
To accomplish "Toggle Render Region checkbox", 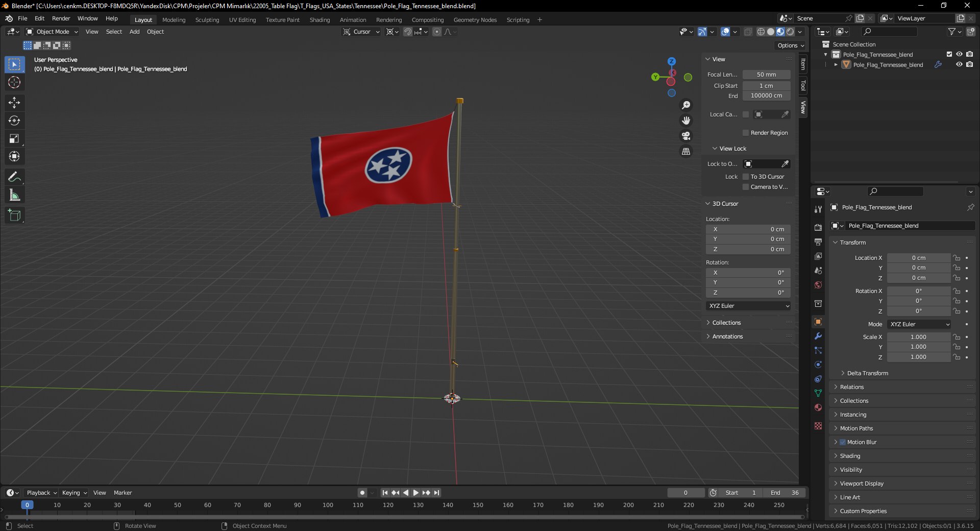I will 746,133.
